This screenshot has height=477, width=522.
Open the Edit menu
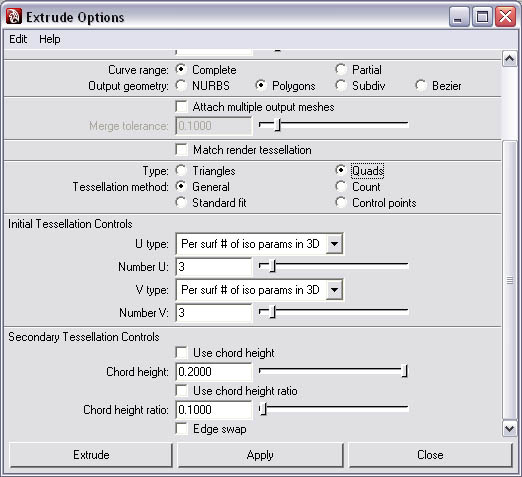(x=18, y=39)
